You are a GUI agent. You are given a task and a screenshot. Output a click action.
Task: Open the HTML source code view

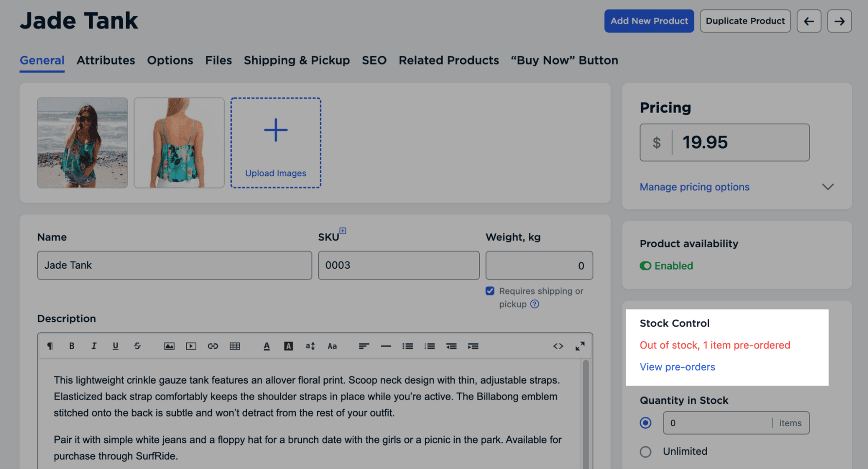[x=558, y=346]
